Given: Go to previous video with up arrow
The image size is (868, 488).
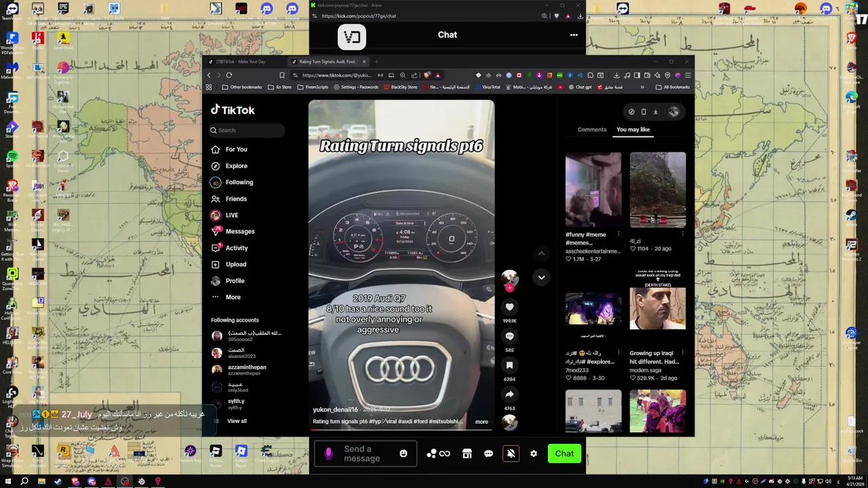Looking at the screenshot, I should 541,253.
